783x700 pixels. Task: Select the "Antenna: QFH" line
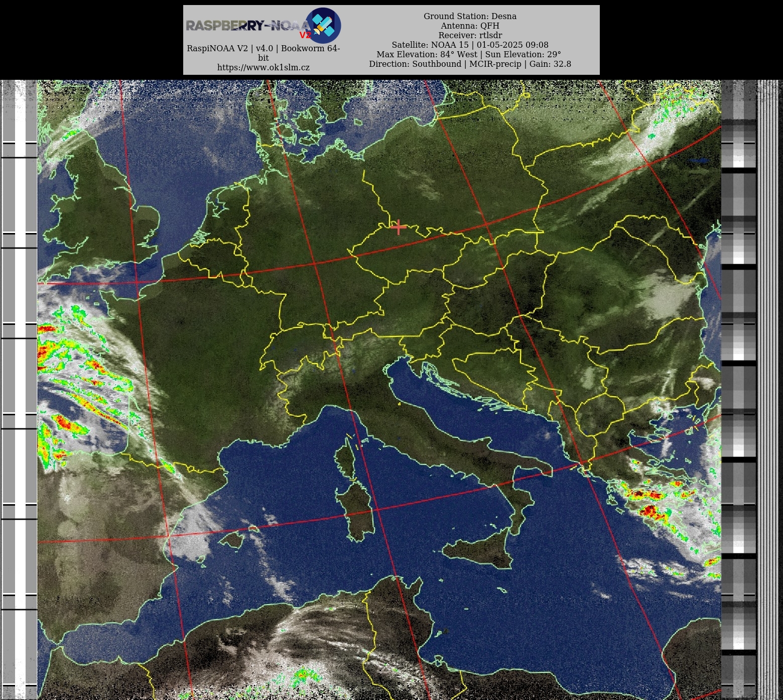470,26
